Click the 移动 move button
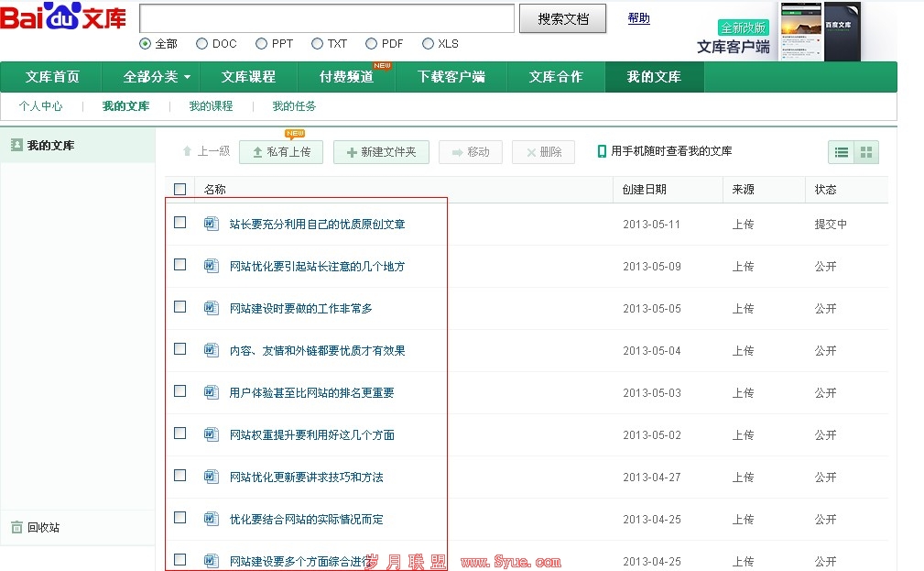Screen dimensions: 924x571 point(471,152)
